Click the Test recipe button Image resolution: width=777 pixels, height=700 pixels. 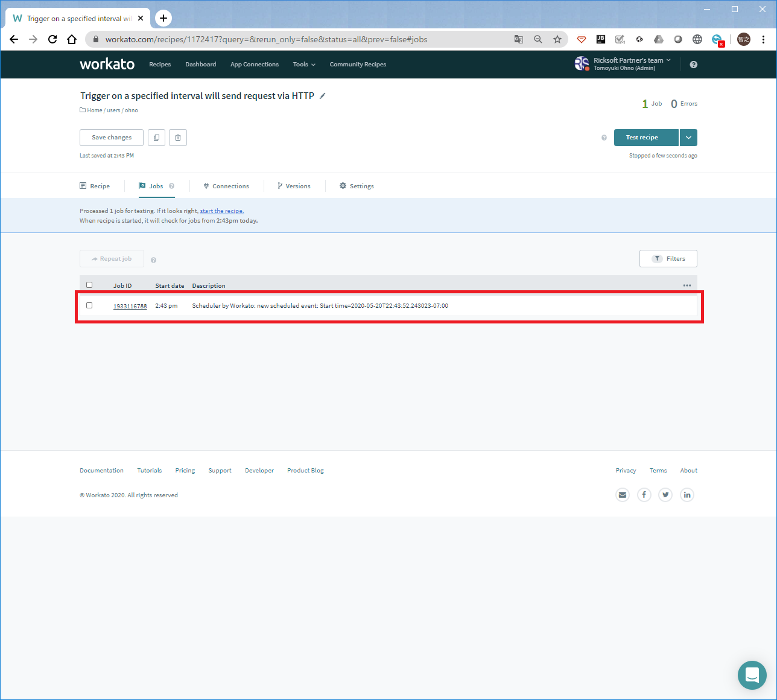point(646,138)
